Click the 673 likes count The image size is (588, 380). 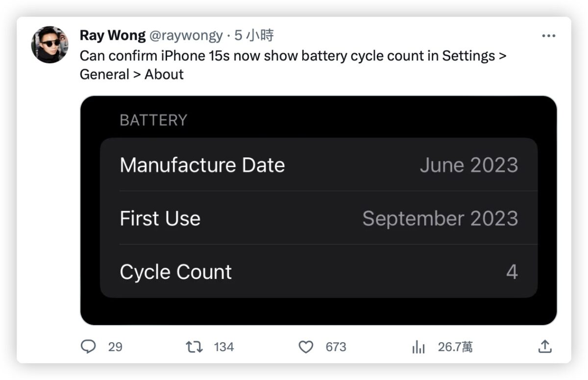tap(336, 347)
